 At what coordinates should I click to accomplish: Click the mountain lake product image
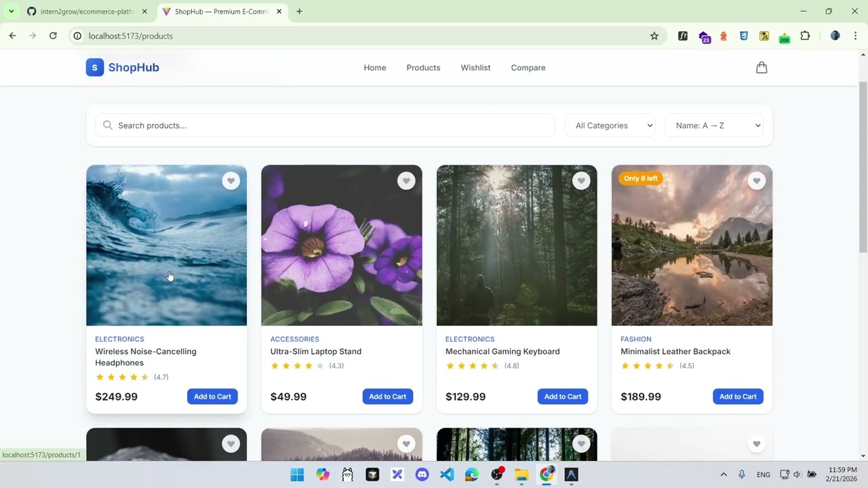[x=692, y=245]
